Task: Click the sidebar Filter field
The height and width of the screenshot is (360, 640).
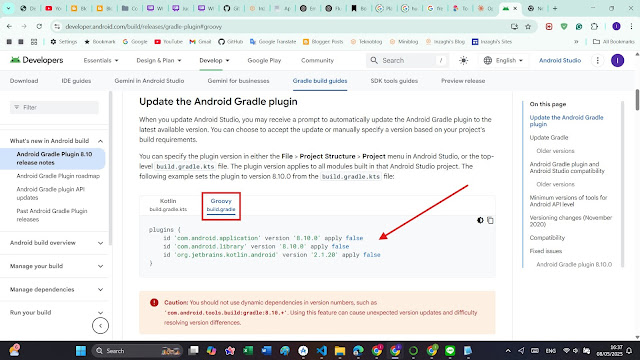Action: pos(54,107)
